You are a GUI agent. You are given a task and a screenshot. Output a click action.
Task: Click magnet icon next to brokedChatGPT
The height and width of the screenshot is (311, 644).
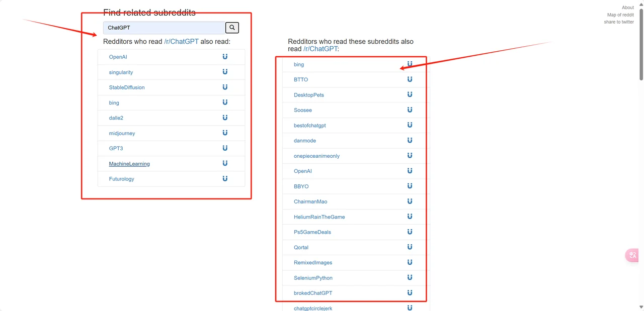coord(410,292)
